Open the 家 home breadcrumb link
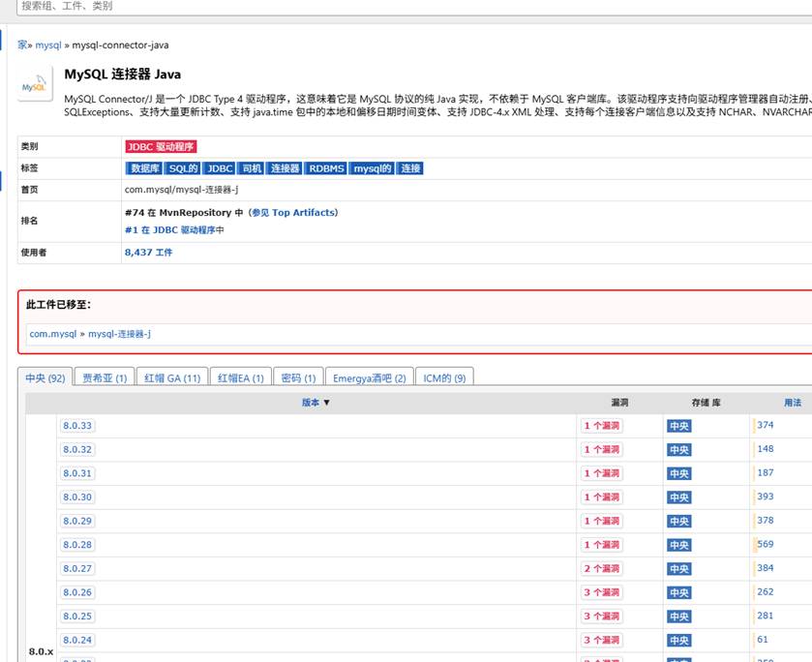 (22, 45)
